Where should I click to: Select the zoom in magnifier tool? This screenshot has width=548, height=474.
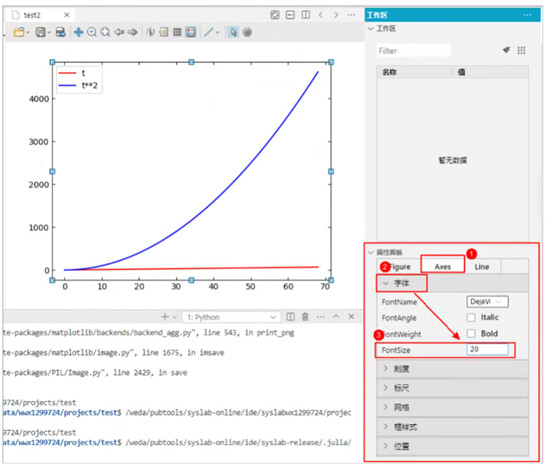click(92, 33)
